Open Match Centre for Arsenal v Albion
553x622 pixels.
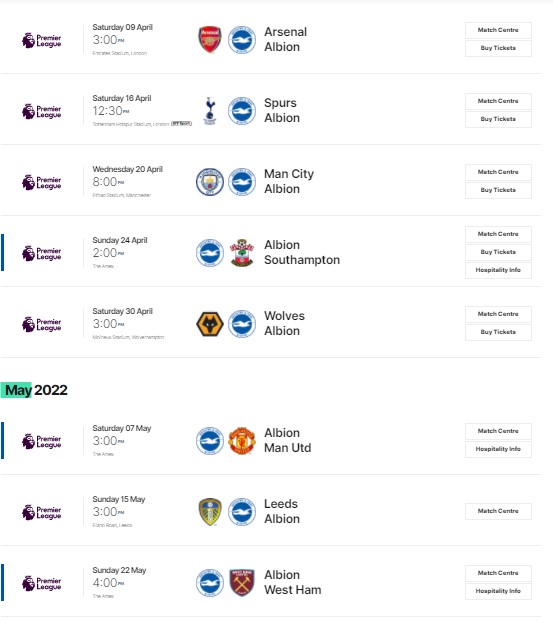pos(498,30)
